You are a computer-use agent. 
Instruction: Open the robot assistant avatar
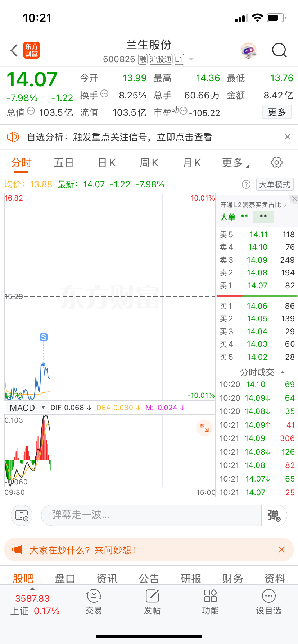pos(249,50)
